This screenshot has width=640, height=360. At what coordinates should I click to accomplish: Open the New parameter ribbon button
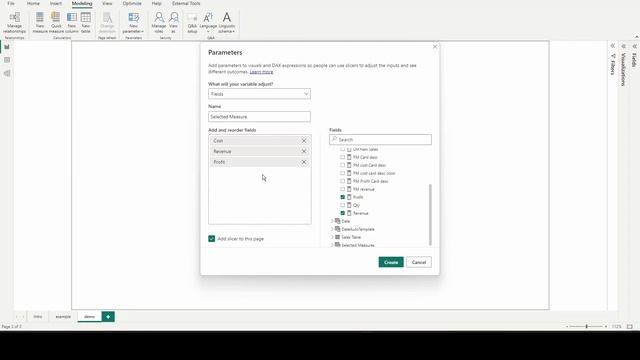(133, 22)
